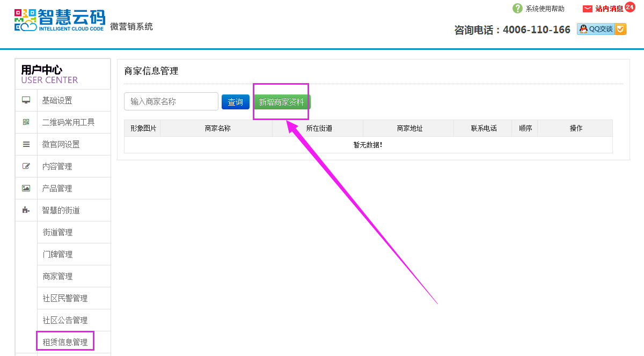Click the 商家地址 column header
The image size is (644, 356).
point(409,128)
